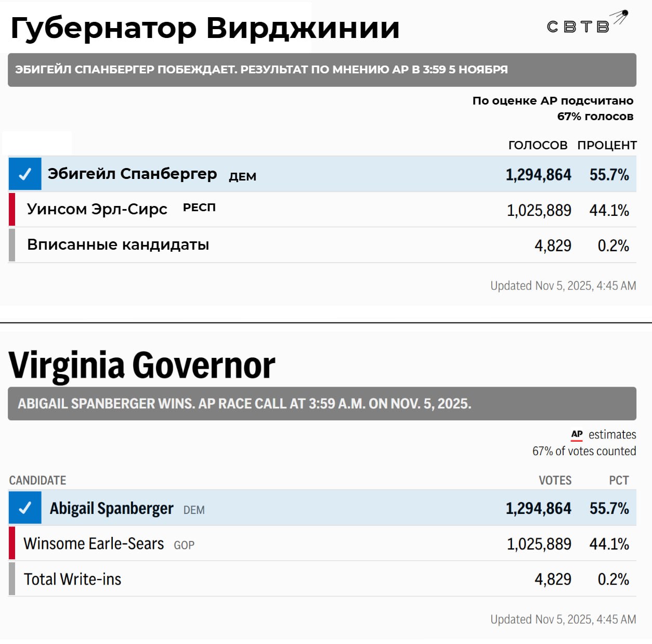Select the CANDIDATE column header

point(37,480)
